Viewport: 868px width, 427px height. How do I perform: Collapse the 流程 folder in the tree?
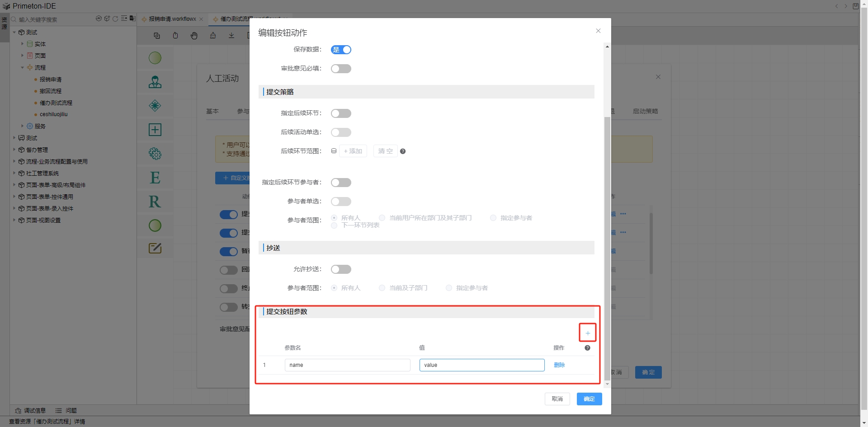[x=22, y=68]
